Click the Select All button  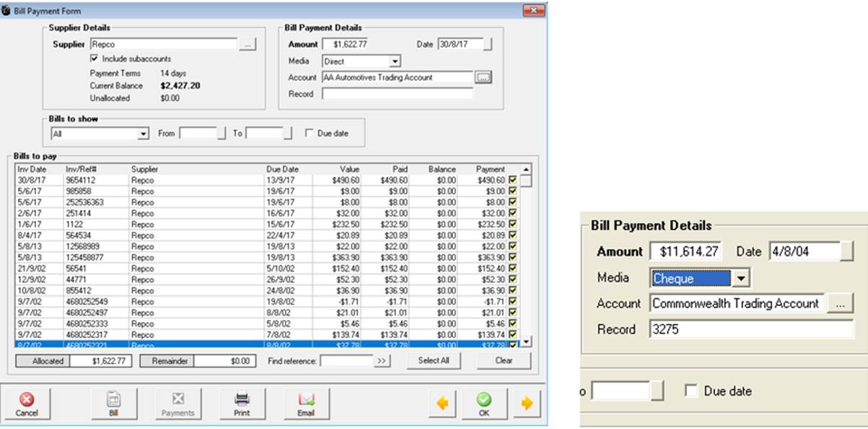pos(434,360)
